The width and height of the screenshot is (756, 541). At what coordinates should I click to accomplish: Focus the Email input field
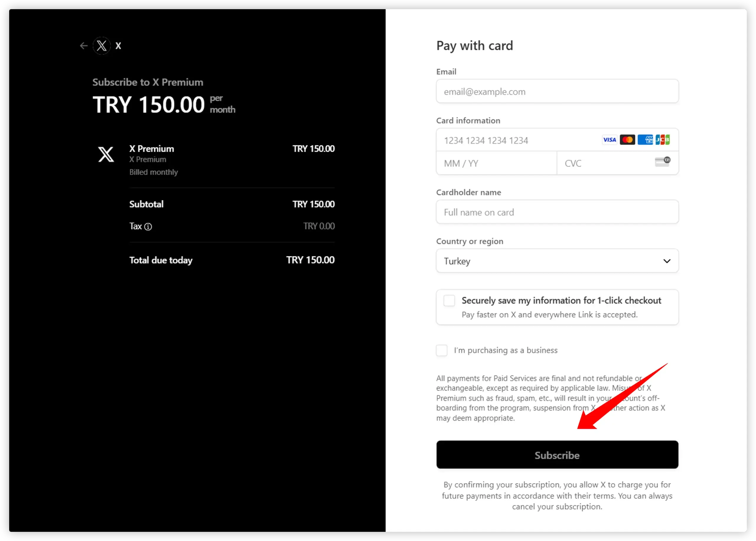pyautogui.click(x=557, y=92)
